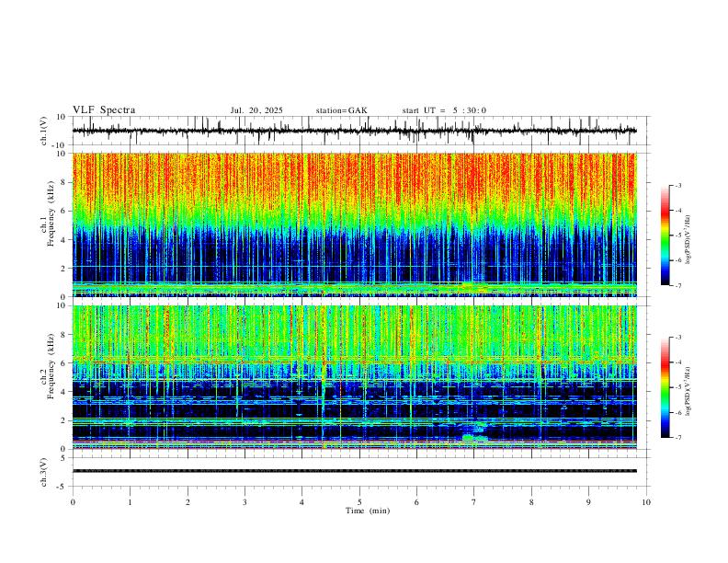The height and width of the screenshot is (563, 728).
Task: Select the date text "Jul. 20, 2025"
Action: (256, 110)
